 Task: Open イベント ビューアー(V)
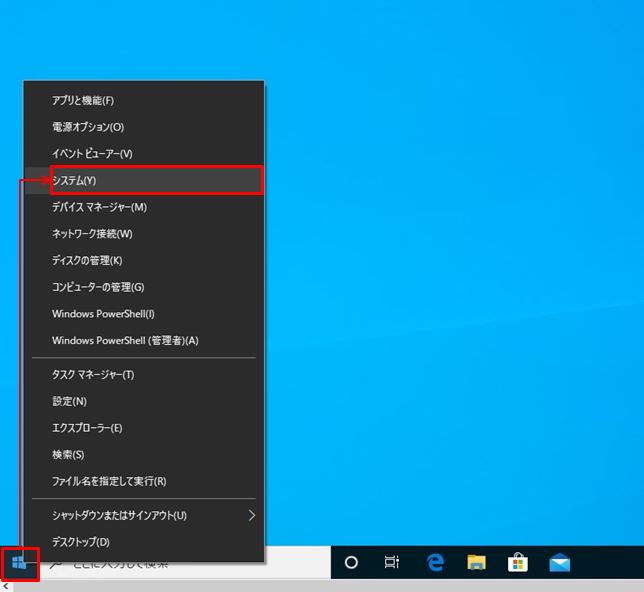(x=144, y=154)
